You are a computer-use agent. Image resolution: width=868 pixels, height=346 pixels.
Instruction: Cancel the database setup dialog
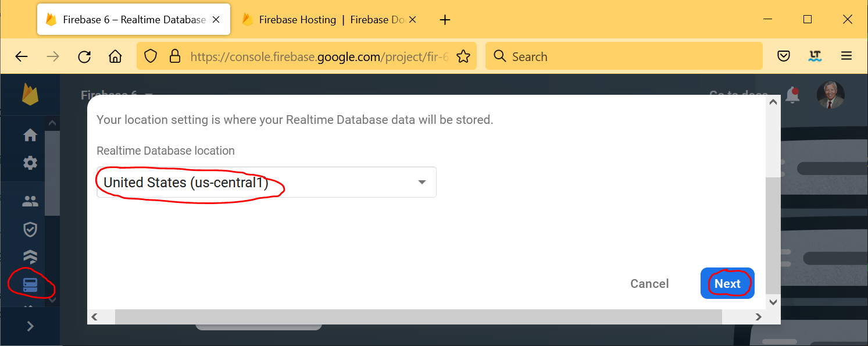coord(649,284)
